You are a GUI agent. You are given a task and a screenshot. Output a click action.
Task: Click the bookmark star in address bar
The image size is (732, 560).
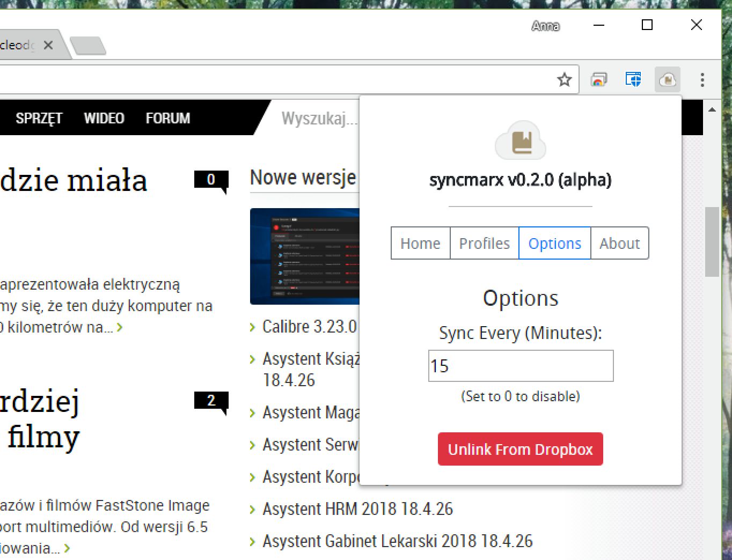[x=564, y=80]
